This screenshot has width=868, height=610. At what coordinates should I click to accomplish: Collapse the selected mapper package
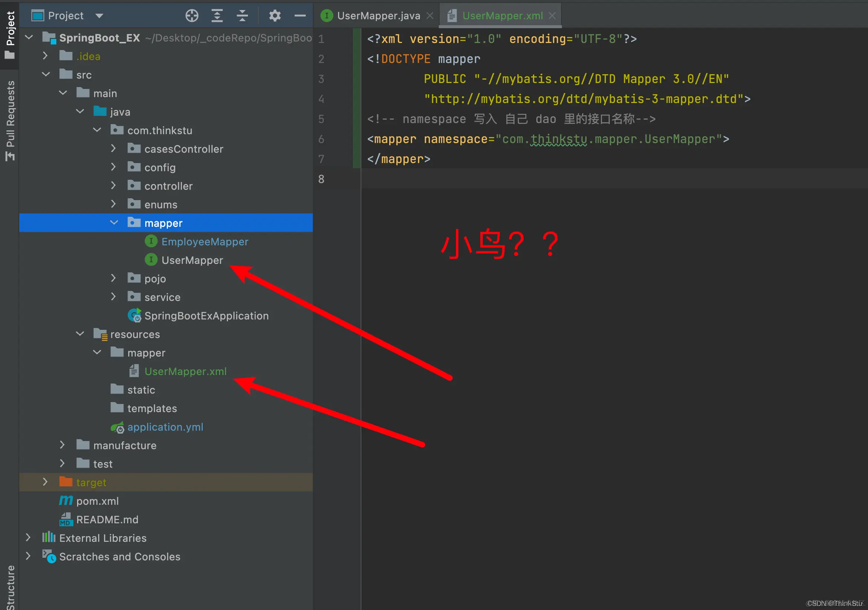(x=114, y=223)
